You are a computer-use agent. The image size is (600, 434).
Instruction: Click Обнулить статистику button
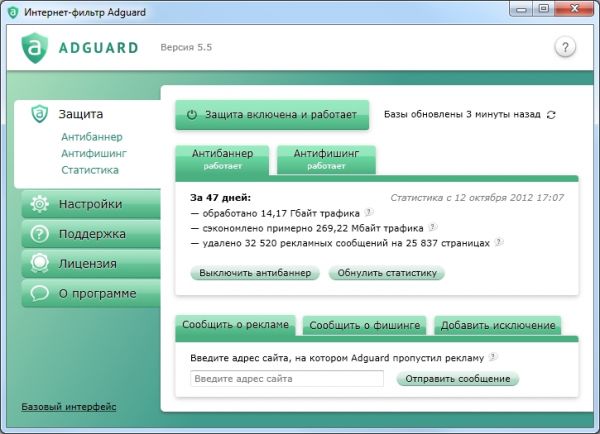click(x=386, y=273)
